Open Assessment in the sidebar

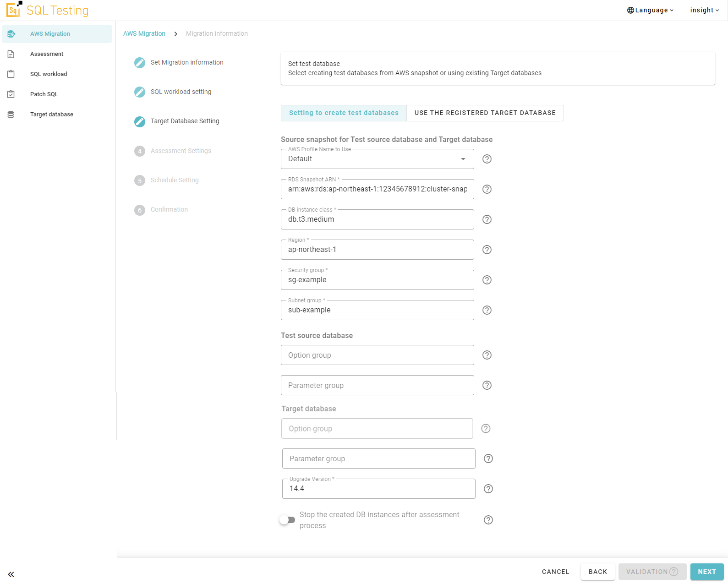pos(57,54)
